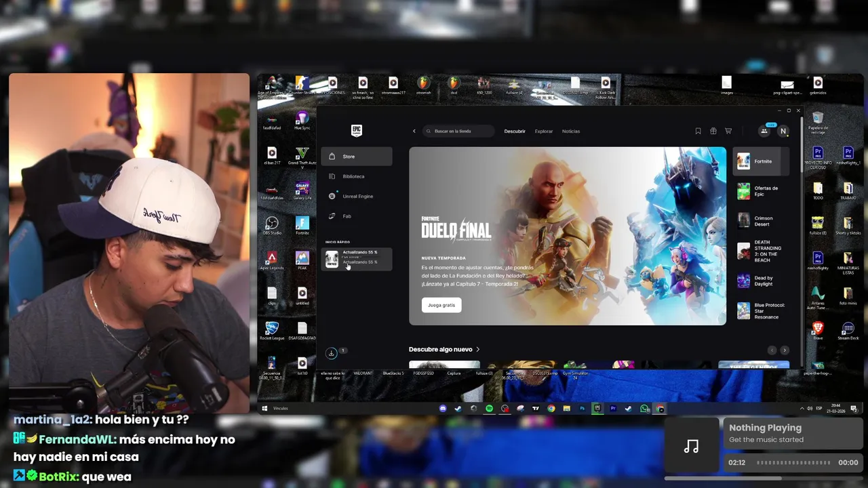
Task: Open Fab in the Epic sidebar
Action: click(357, 216)
